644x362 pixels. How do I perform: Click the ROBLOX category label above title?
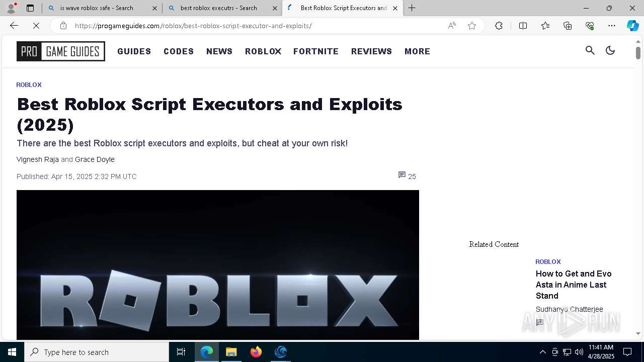29,85
